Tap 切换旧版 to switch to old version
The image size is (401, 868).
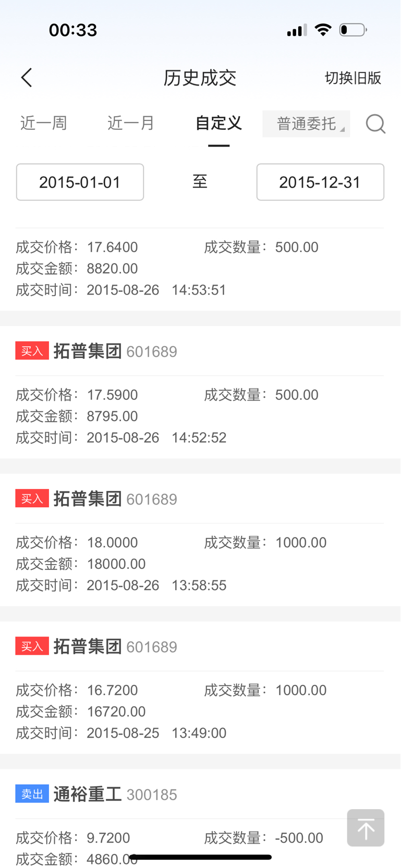click(353, 78)
